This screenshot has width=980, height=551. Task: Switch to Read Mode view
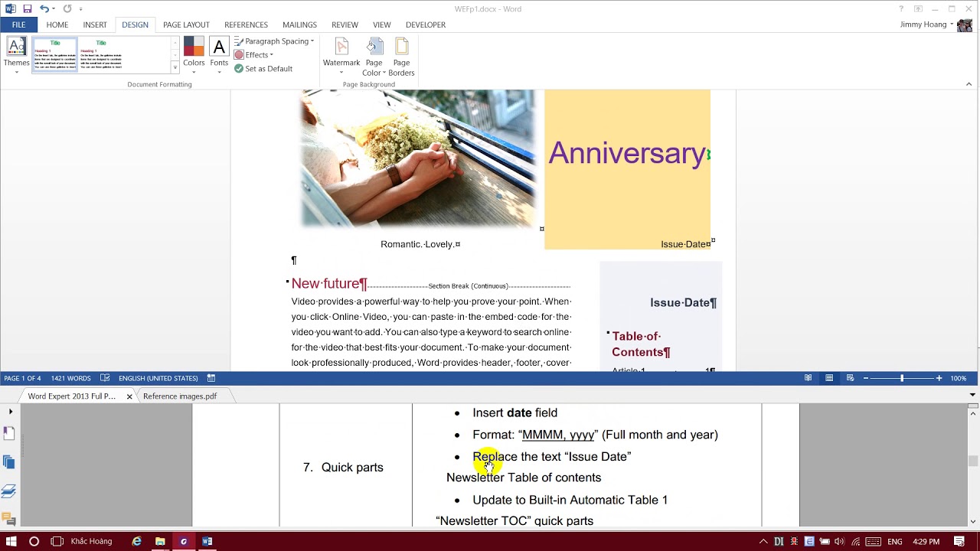tap(808, 378)
